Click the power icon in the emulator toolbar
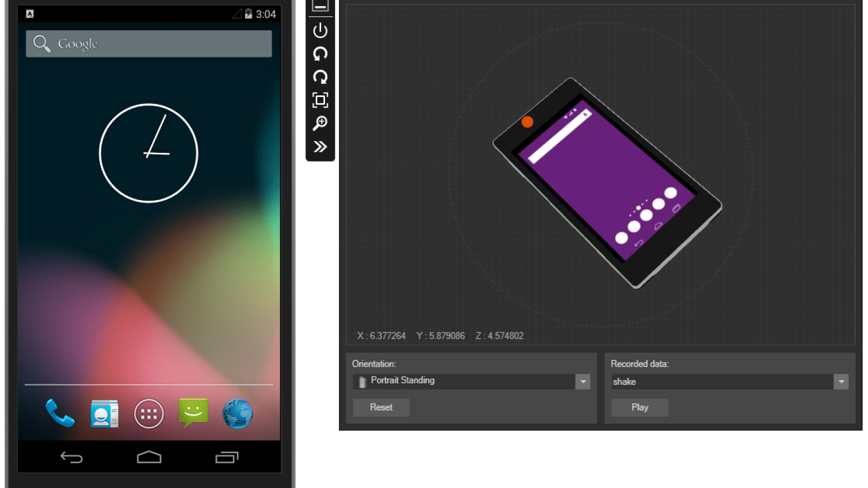 point(320,30)
